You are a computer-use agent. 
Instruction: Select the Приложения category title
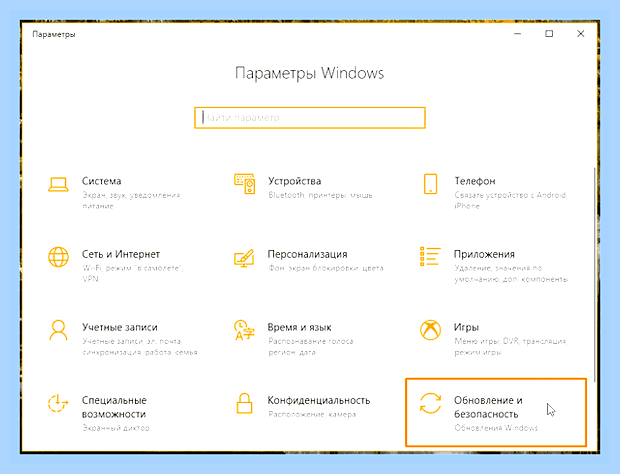[484, 254]
